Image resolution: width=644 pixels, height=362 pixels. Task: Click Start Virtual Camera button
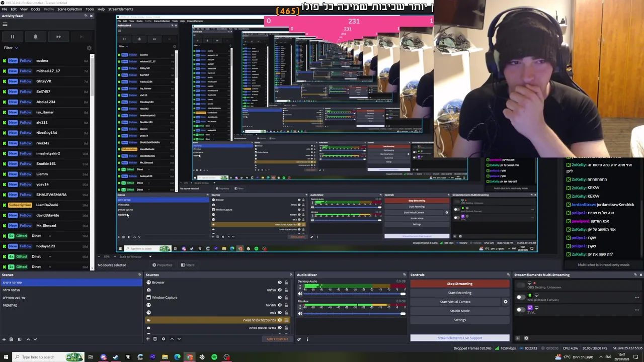455,302
